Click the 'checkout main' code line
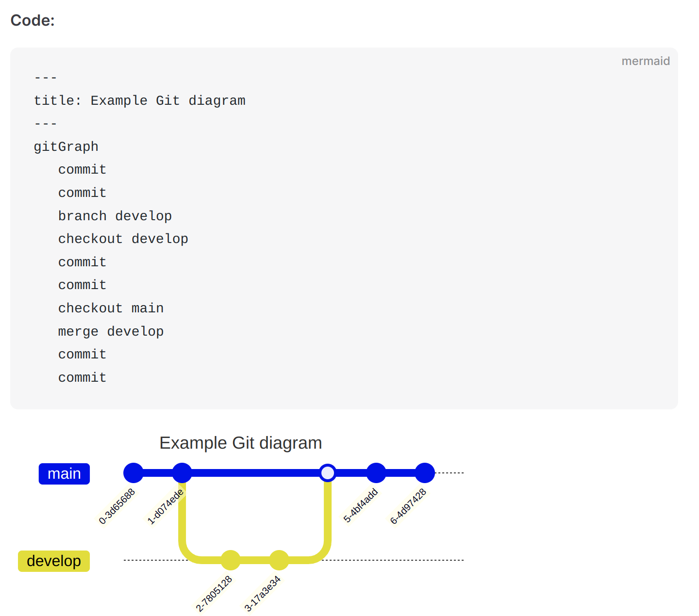 click(111, 308)
